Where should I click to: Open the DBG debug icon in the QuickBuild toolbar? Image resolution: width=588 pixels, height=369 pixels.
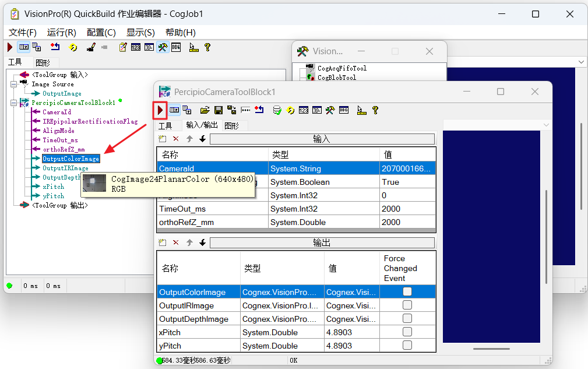[176, 47]
